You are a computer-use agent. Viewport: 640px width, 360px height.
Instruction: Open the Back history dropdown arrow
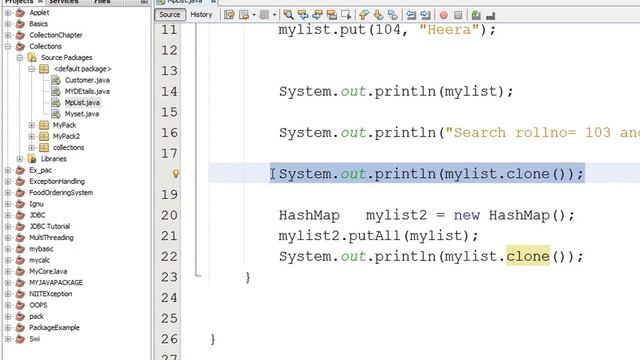(x=254, y=15)
